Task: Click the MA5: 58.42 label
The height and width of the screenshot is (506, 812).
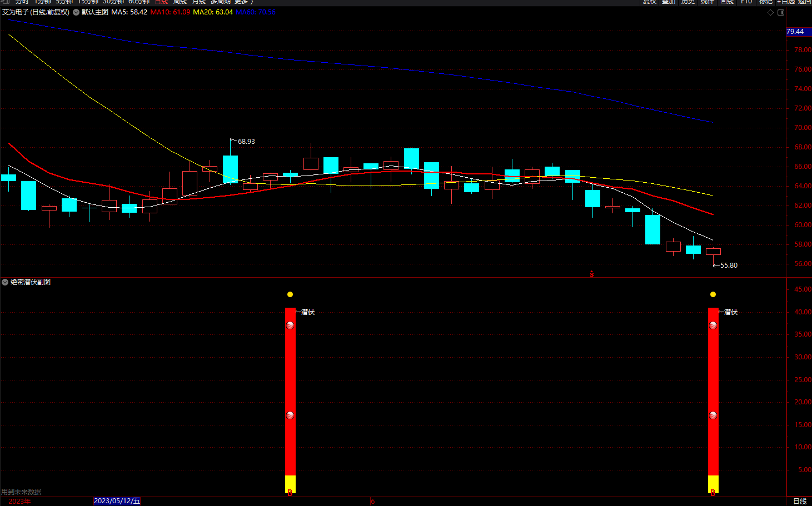Action: (x=129, y=12)
